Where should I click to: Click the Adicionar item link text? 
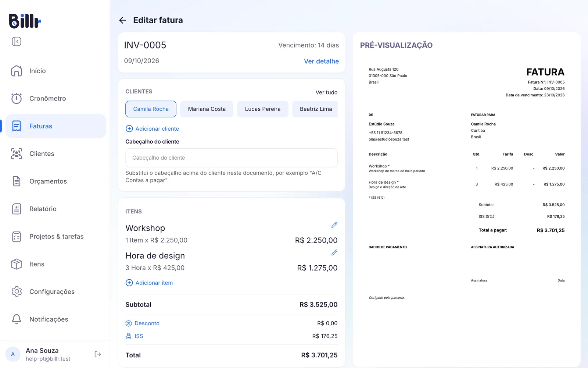pyautogui.click(x=154, y=283)
